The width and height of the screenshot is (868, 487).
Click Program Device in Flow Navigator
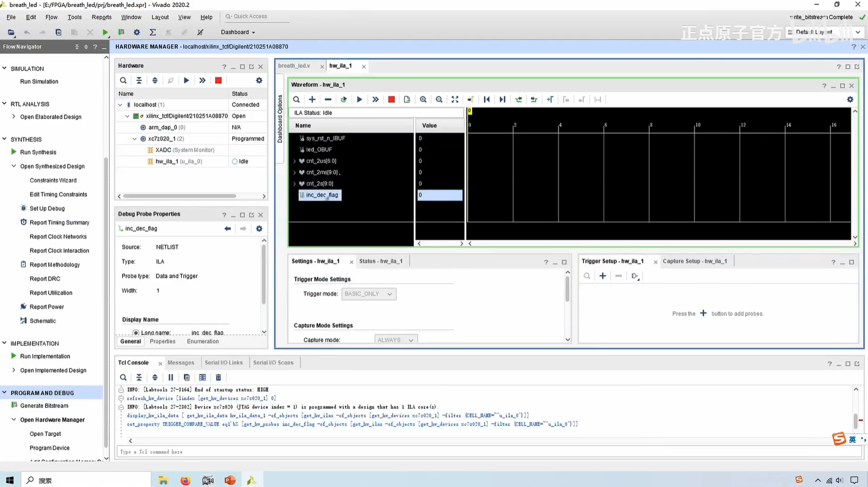[x=50, y=448]
